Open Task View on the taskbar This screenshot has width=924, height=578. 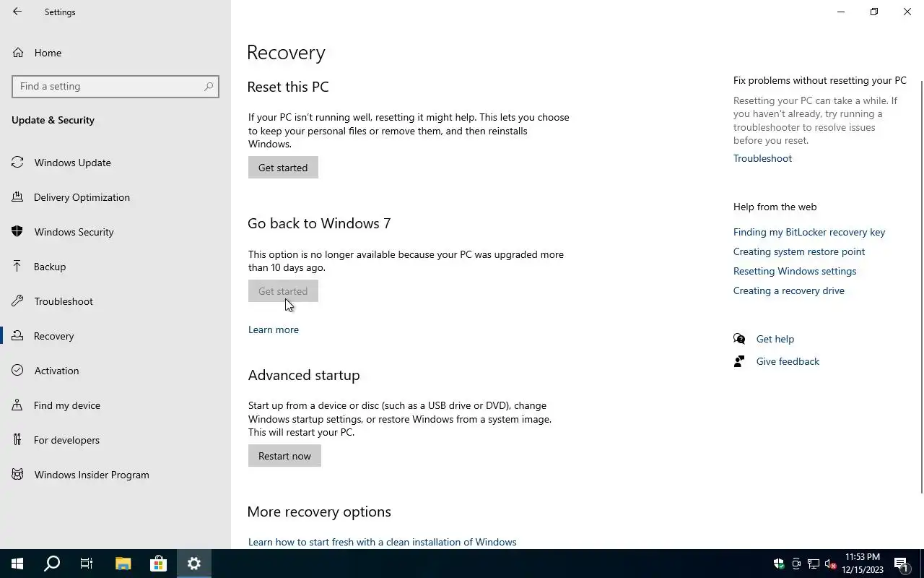(87, 564)
